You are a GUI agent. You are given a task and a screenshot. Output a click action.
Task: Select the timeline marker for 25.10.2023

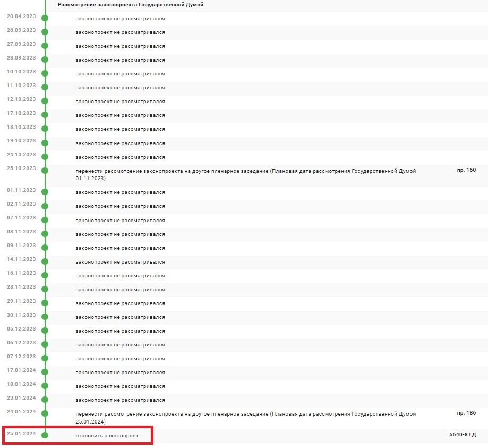(x=45, y=171)
